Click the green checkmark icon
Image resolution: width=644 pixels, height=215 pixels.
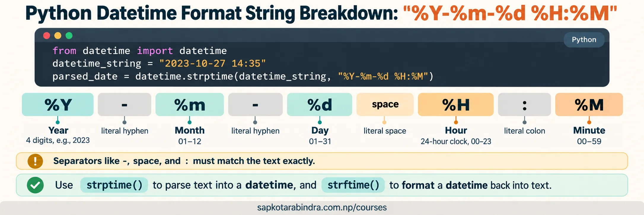pos(35,185)
